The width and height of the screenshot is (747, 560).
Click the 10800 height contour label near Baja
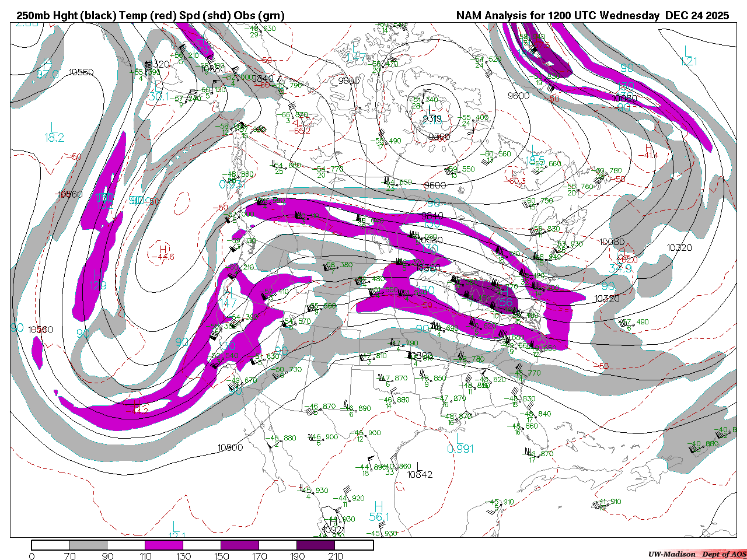coord(230,447)
